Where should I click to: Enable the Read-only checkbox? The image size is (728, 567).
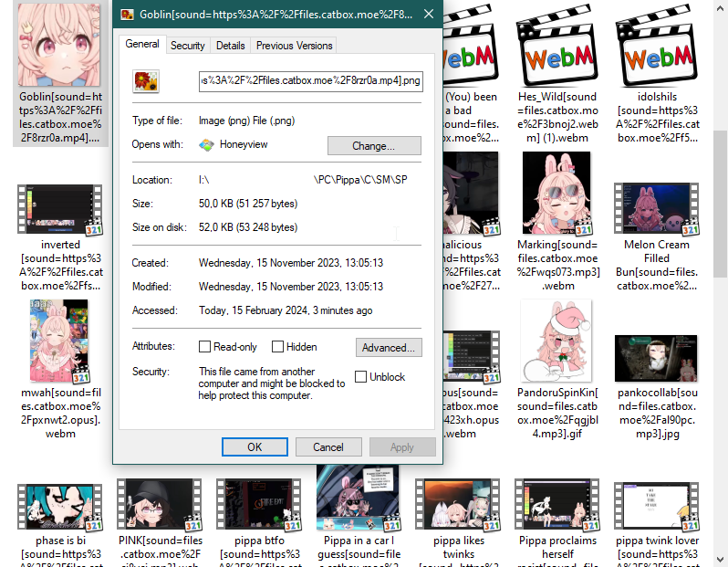click(x=204, y=347)
